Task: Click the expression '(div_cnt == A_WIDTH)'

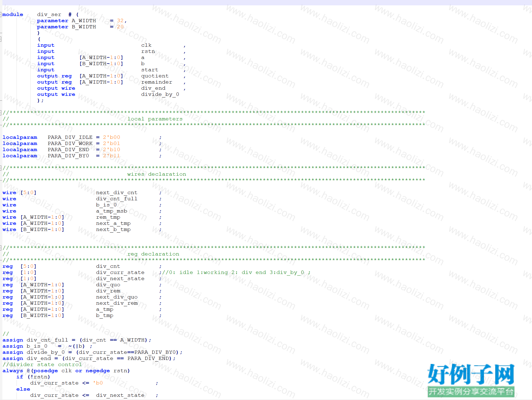Action: [x=114, y=340]
